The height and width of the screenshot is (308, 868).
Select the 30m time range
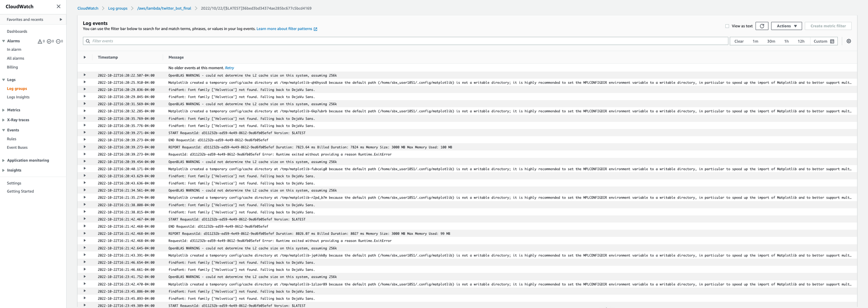[x=771, y=41]
